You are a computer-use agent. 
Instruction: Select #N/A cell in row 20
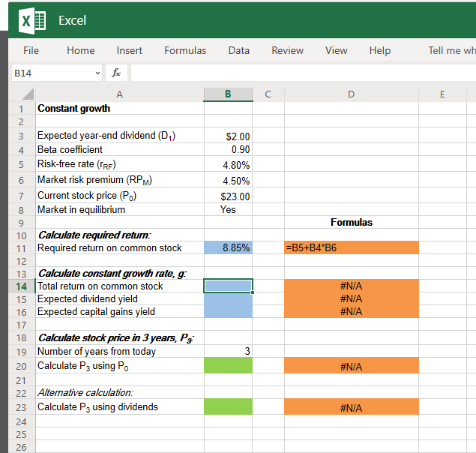(352, 365)
